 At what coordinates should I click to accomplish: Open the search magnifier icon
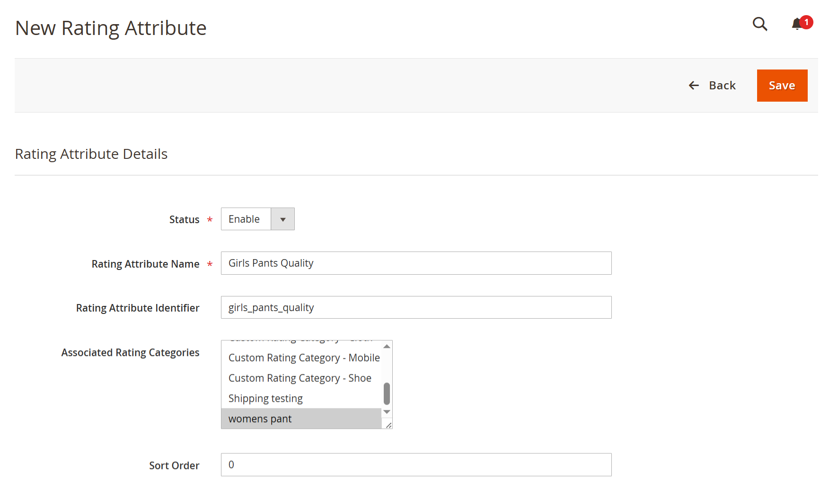tap(760, 24)
